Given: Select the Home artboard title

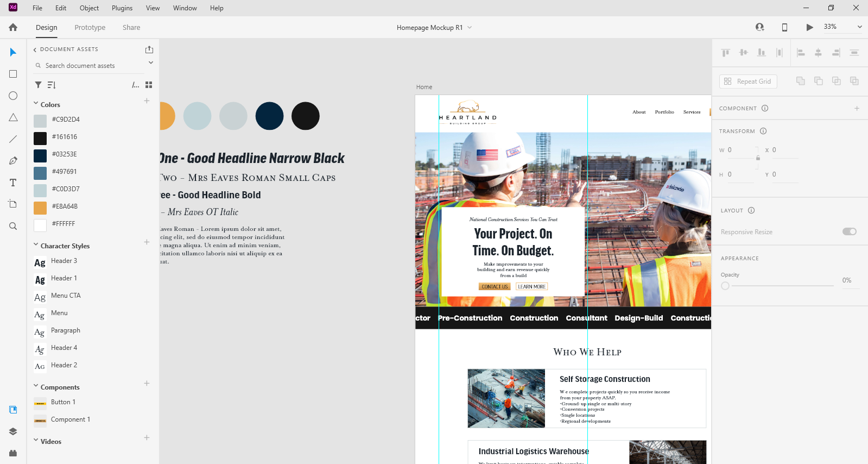Looking at the screenshot, I should 425,87.
